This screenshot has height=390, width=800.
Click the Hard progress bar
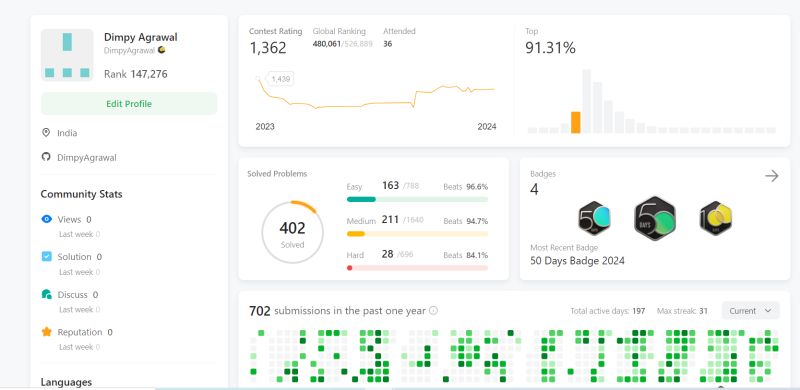click(x=417, y=267)
